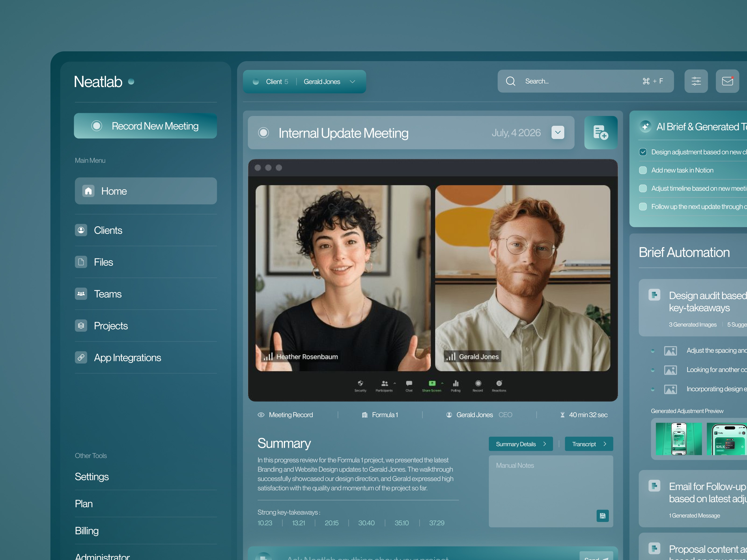Open the mail inbox icon
Image resolution: width=747 pixels, height=560 pixels.
727,81
